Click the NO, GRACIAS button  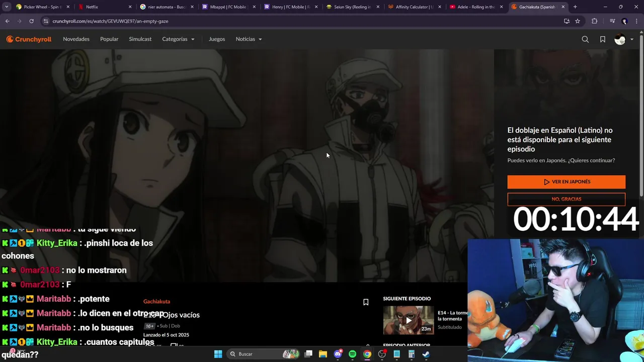[x=566, y=199]
